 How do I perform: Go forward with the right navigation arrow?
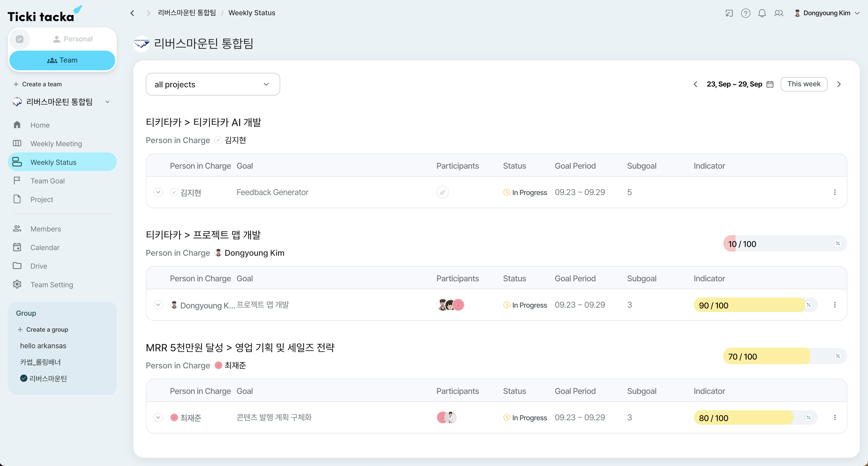(x=148, y=13)
